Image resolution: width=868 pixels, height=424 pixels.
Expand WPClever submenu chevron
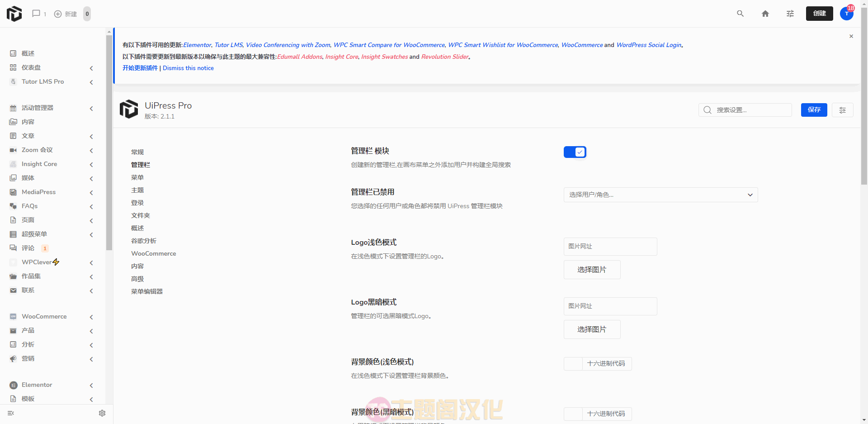[x=91, y=262]
